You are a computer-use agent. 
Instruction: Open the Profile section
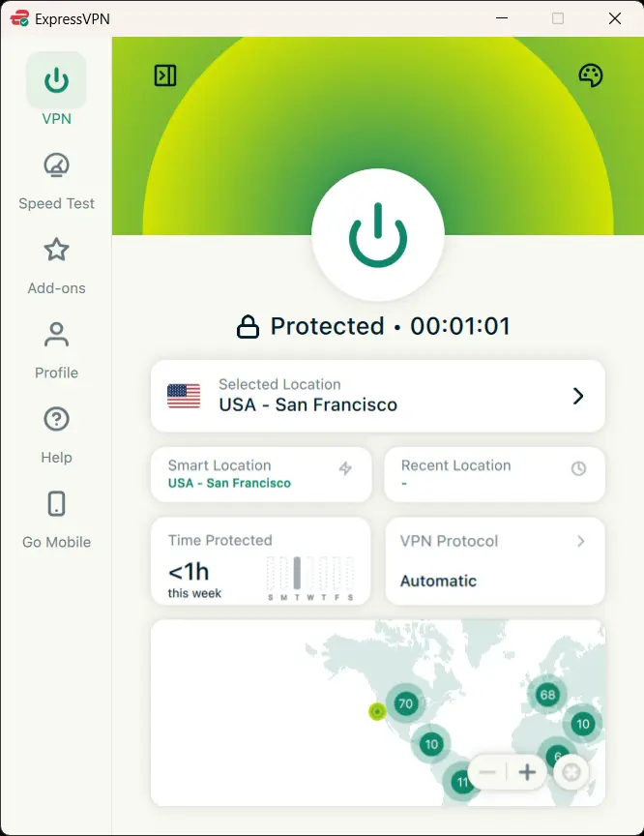56,349
